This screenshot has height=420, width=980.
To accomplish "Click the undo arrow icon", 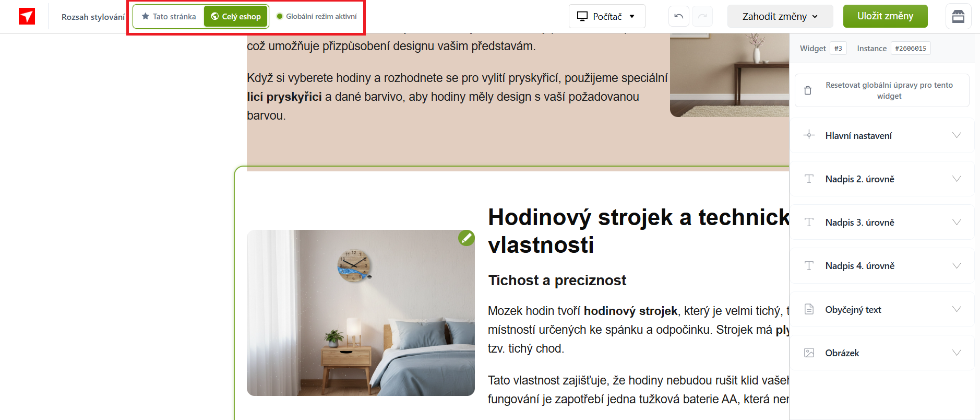I will click(x=678, y=16).
